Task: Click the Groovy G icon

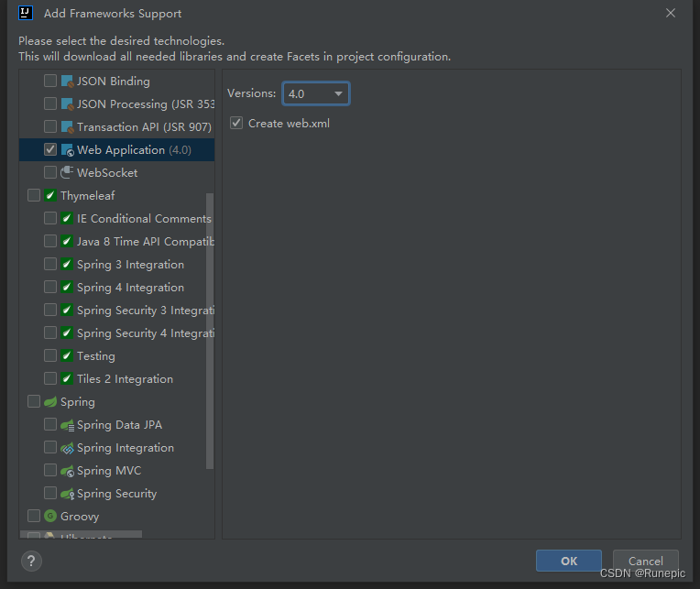Action: (50, 517)
